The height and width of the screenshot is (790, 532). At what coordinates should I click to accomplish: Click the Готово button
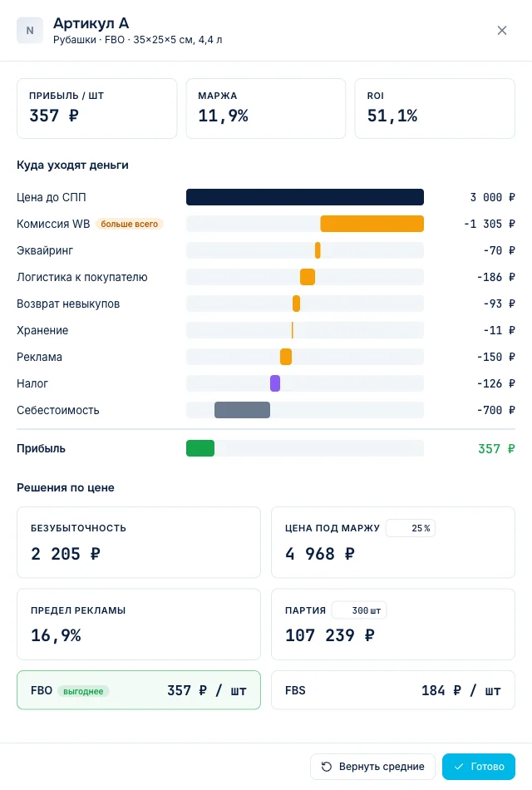tap(479, 767)
